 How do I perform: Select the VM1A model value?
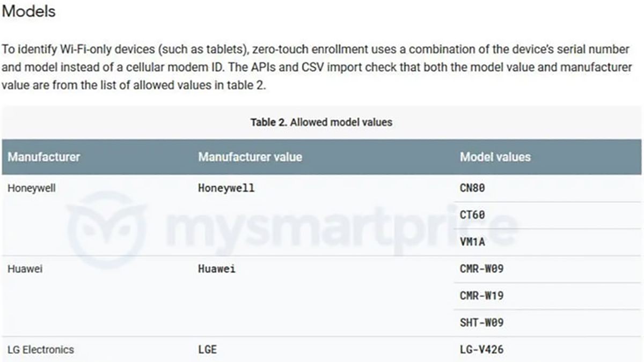(472, 242)
